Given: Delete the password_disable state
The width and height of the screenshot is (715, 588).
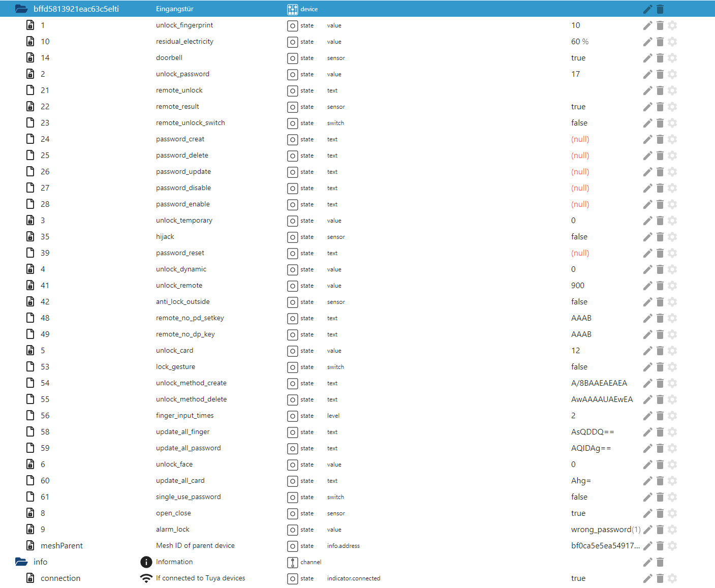Looking at the screenshot, I should coord(660,188).
